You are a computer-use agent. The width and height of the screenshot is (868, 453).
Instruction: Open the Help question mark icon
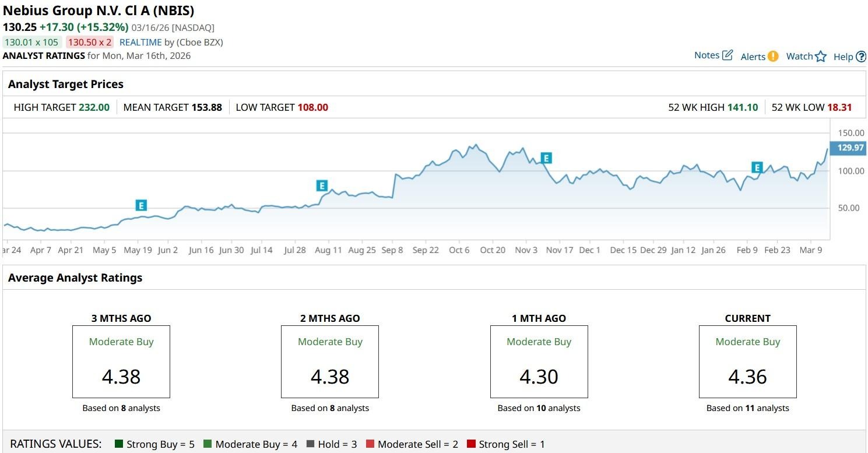(861, 57)
